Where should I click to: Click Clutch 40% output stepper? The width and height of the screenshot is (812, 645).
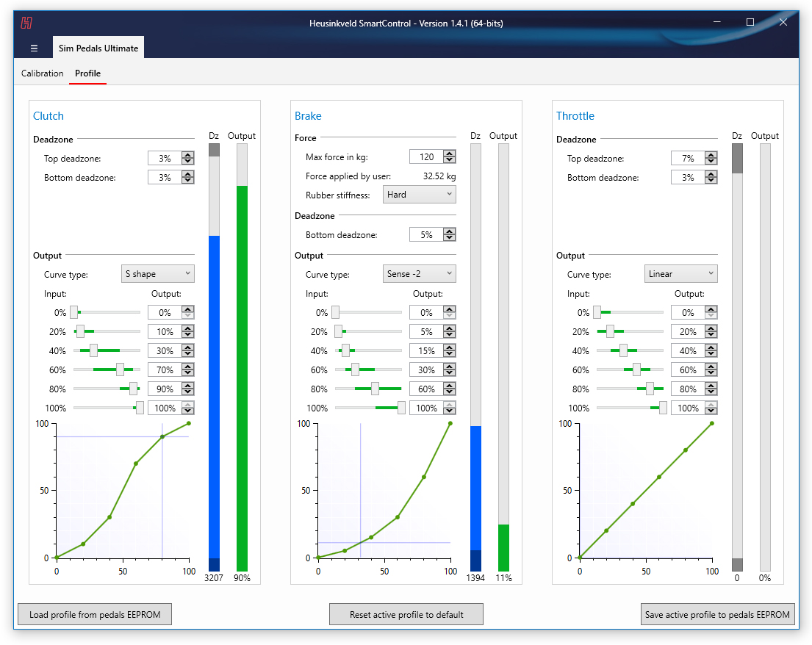click(188, 351)
